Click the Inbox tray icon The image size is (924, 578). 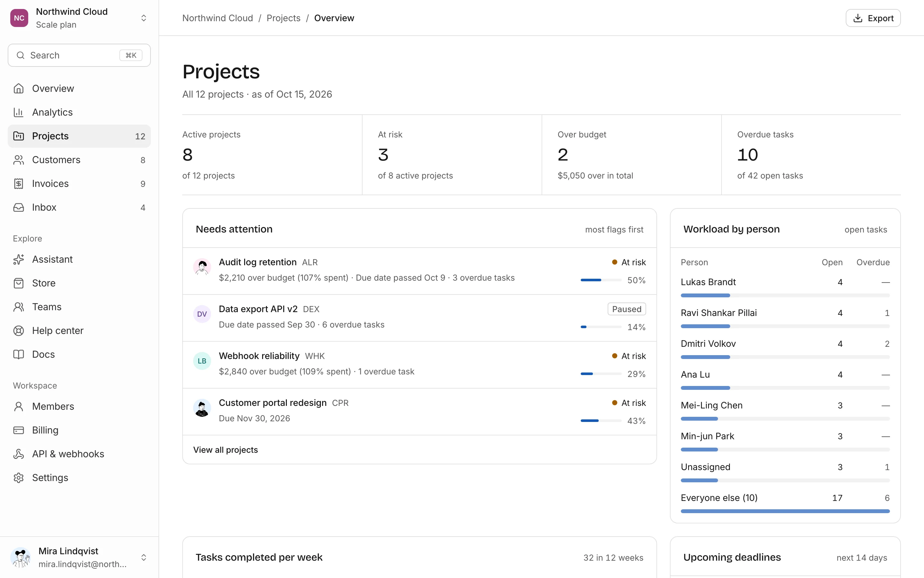(x=18, y=207)
